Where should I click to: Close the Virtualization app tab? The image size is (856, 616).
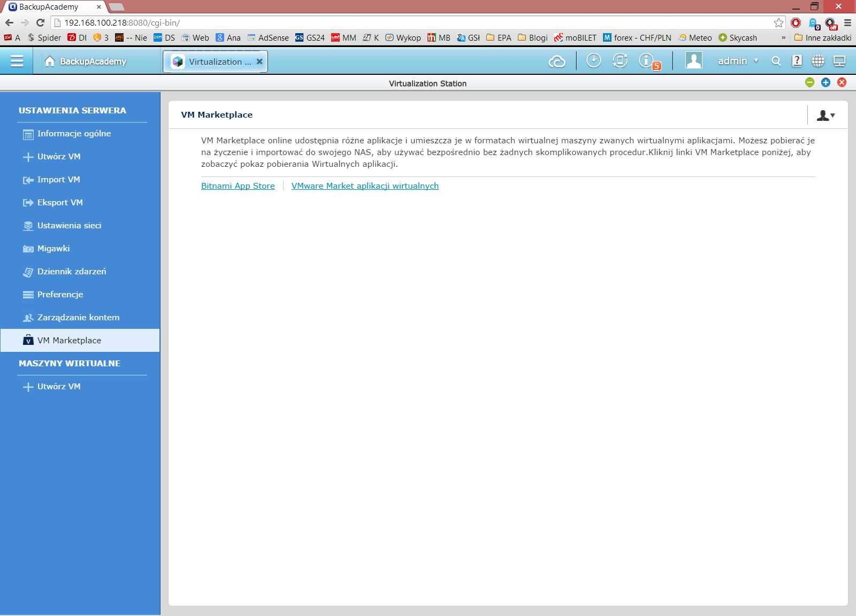(259, 61)
